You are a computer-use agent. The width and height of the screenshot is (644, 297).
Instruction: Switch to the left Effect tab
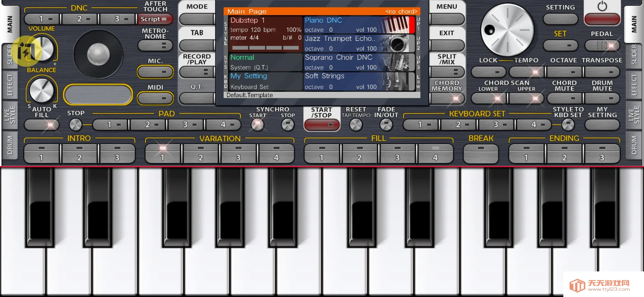click(10, 85)
